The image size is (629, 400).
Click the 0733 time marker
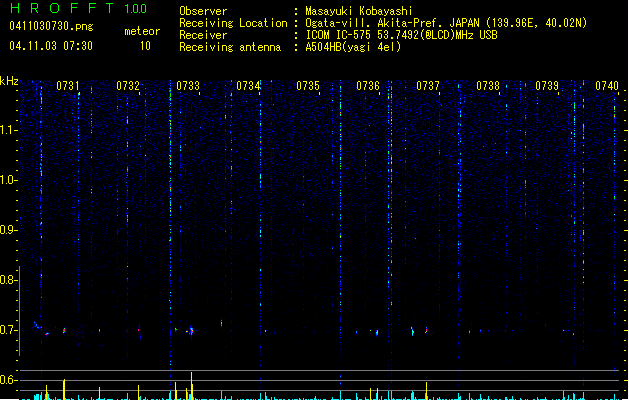click(x=188, y=86)
